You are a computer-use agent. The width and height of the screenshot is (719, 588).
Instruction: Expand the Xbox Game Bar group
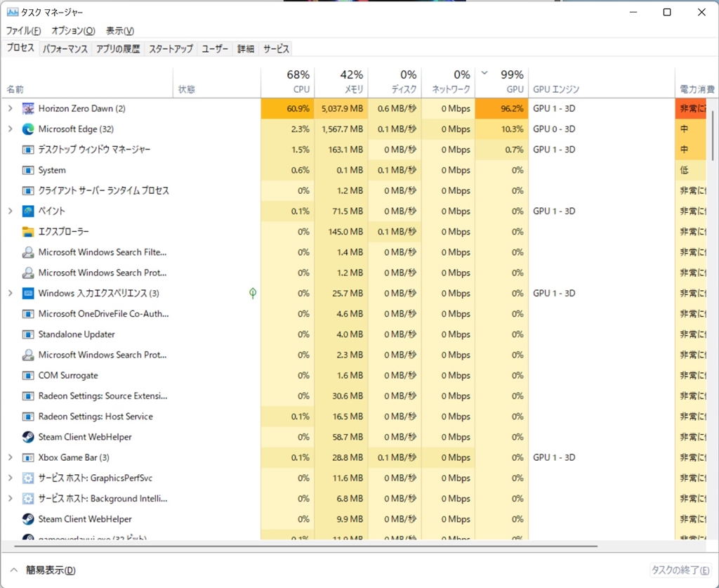pyautogui.click(x=10, y=458)
